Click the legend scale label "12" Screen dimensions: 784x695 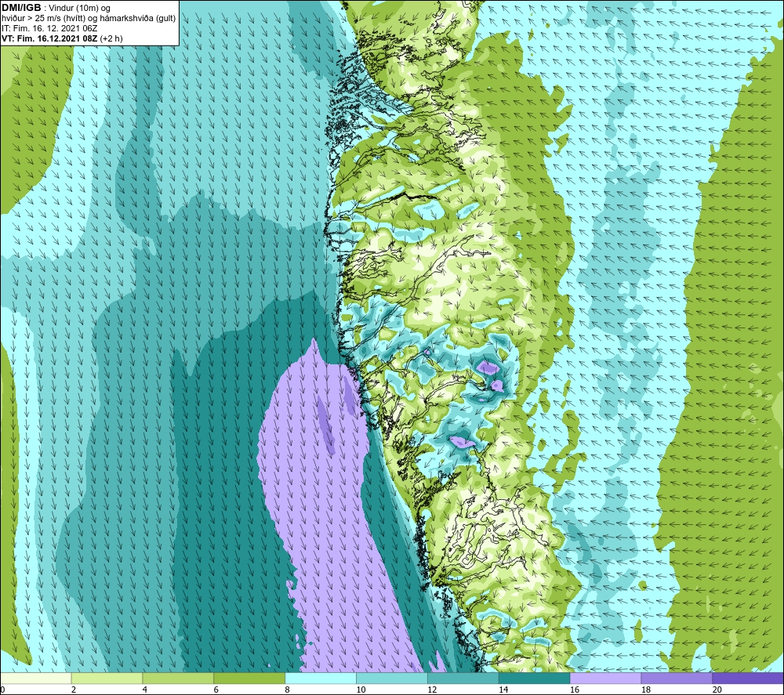point(432,690)
